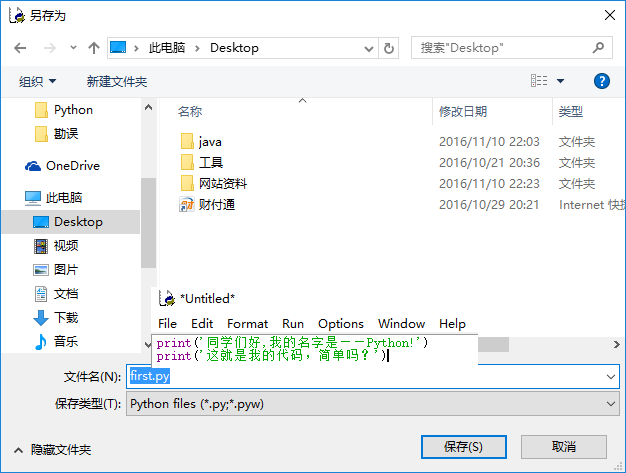Screen dimensions: 626x473
Task: Create a new folder with 新建文件夹
Action: tap(117, 81)
